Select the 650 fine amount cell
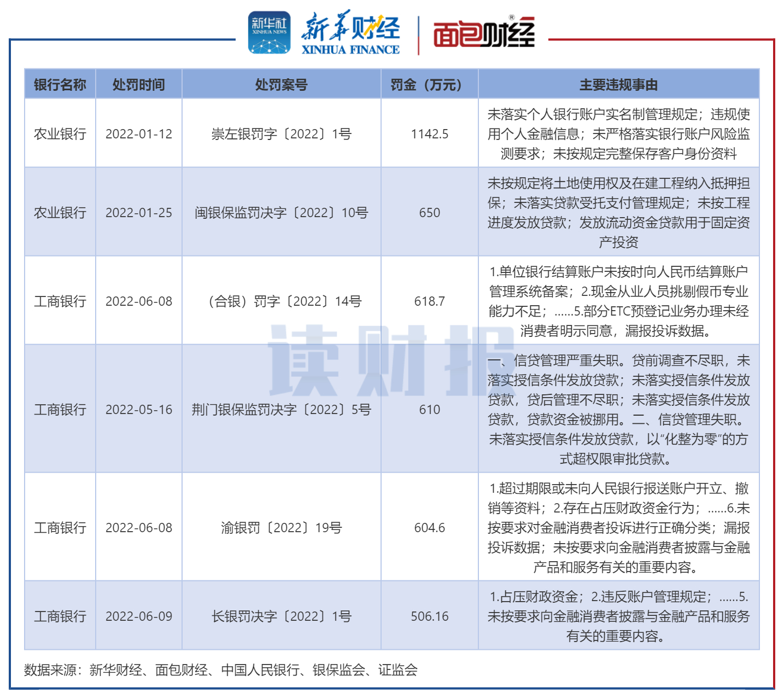Viewport: 784px width, 699px height. 429,213
